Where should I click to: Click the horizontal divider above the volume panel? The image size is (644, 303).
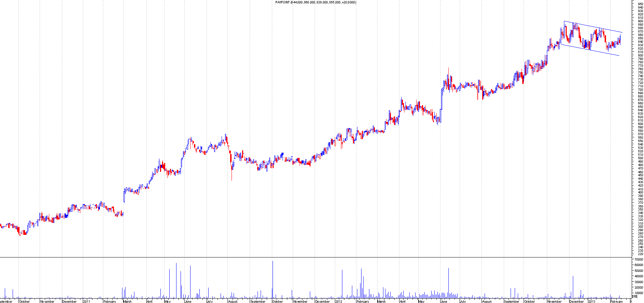click(315, 257)
